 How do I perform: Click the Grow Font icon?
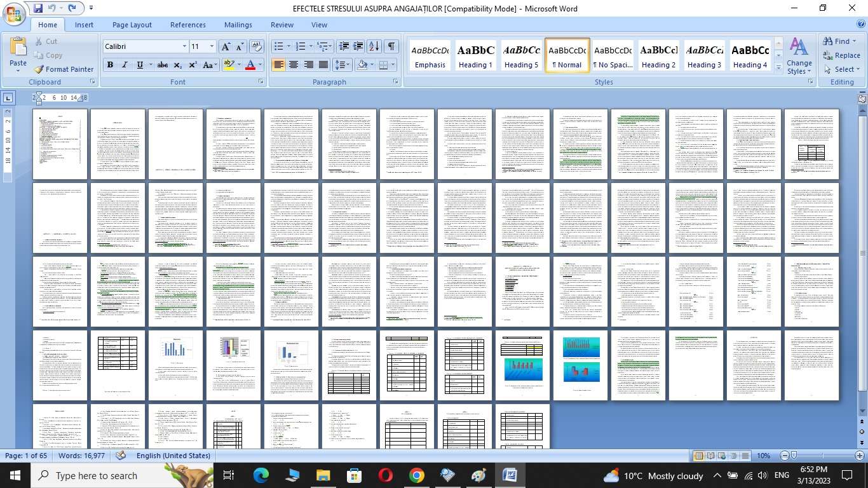click(x=226, y=46)
